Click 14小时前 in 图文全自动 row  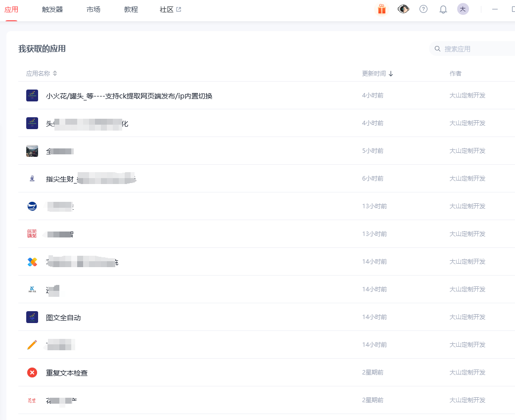coord(375,317)
